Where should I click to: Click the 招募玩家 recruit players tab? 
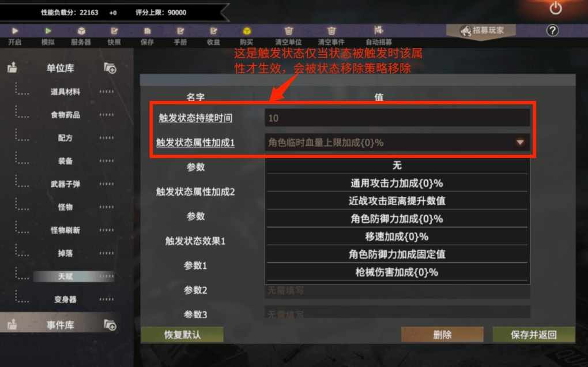point(481,31)
